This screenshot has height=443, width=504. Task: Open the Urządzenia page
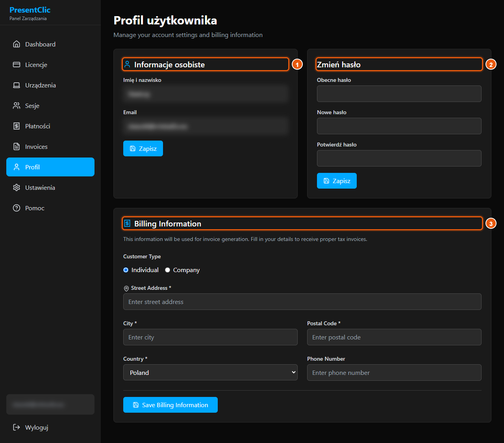[50, 85]
